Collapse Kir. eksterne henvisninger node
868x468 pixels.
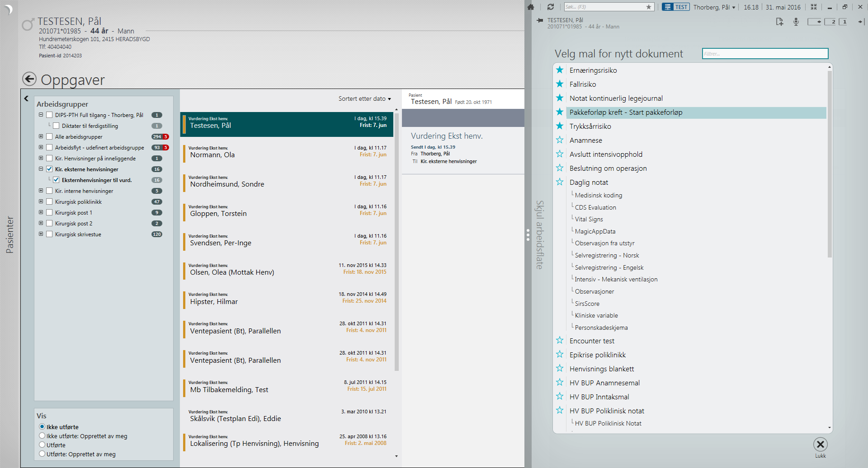[x=41, y=169]
